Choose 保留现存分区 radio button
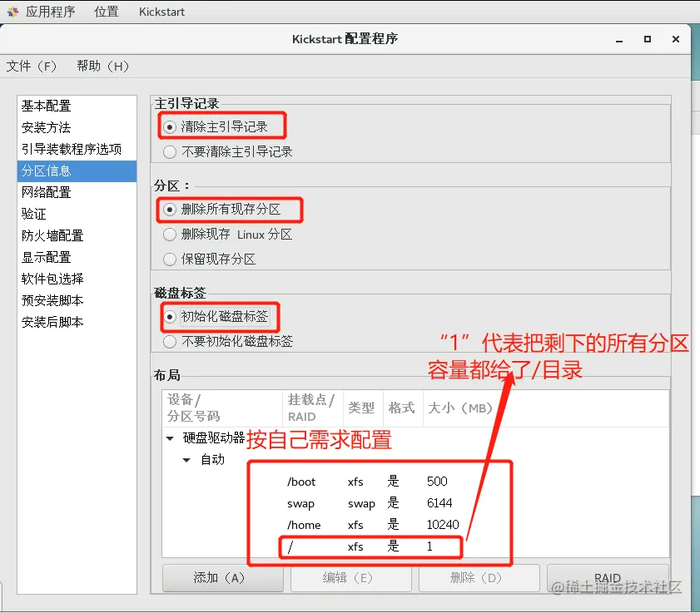The height and width of the screenshot is (613, 700). (x=170, y=260)
